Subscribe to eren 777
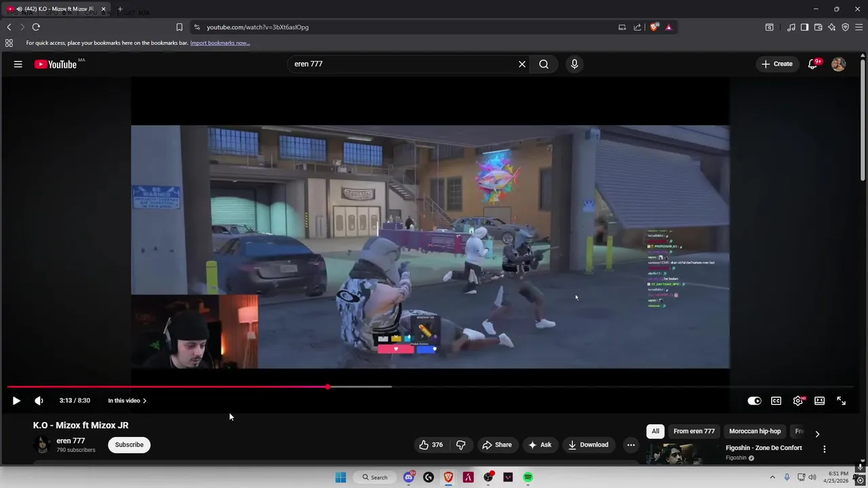The image size is (868, 488). pos(129,445)
